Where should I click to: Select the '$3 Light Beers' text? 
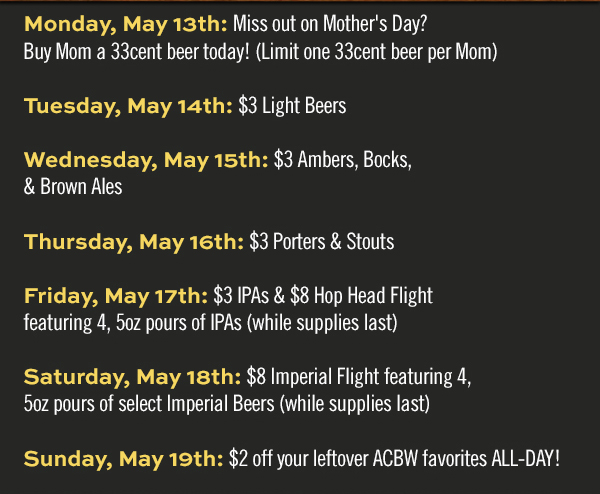tap(292, 106)
